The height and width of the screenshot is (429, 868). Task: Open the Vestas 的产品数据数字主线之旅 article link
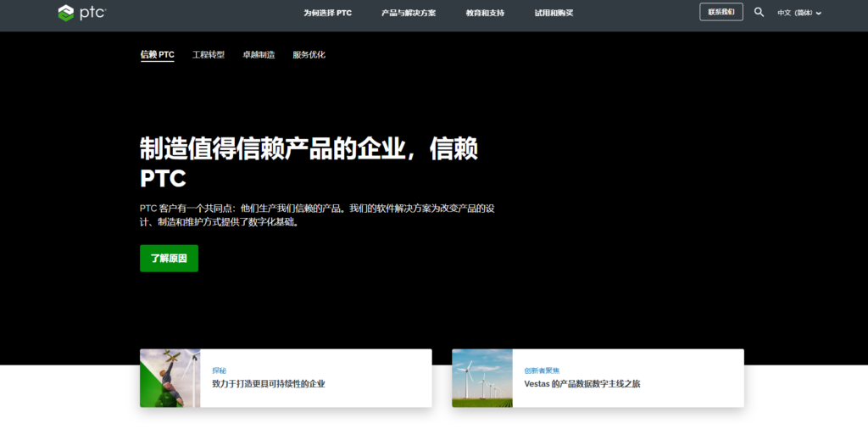pos(582,384)
